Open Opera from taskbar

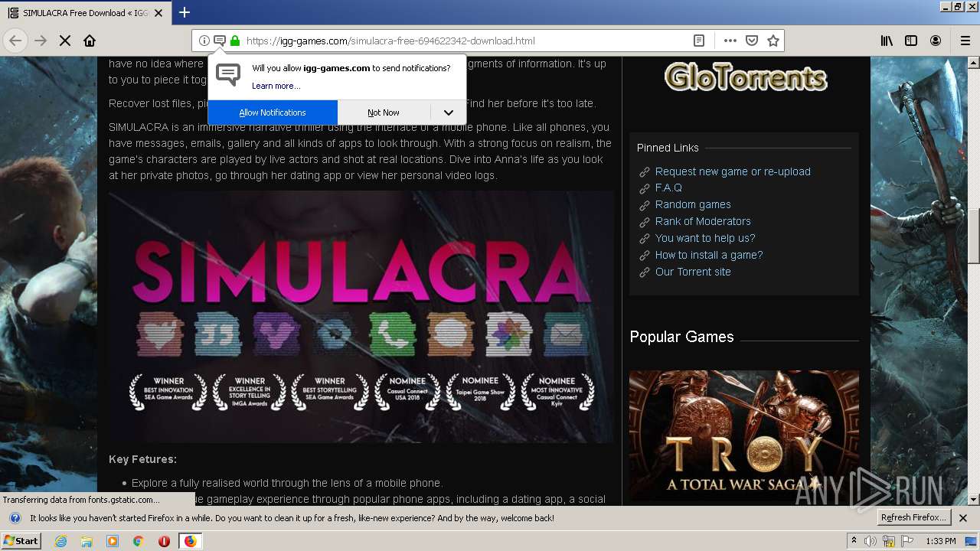click(x=164, y=541)
